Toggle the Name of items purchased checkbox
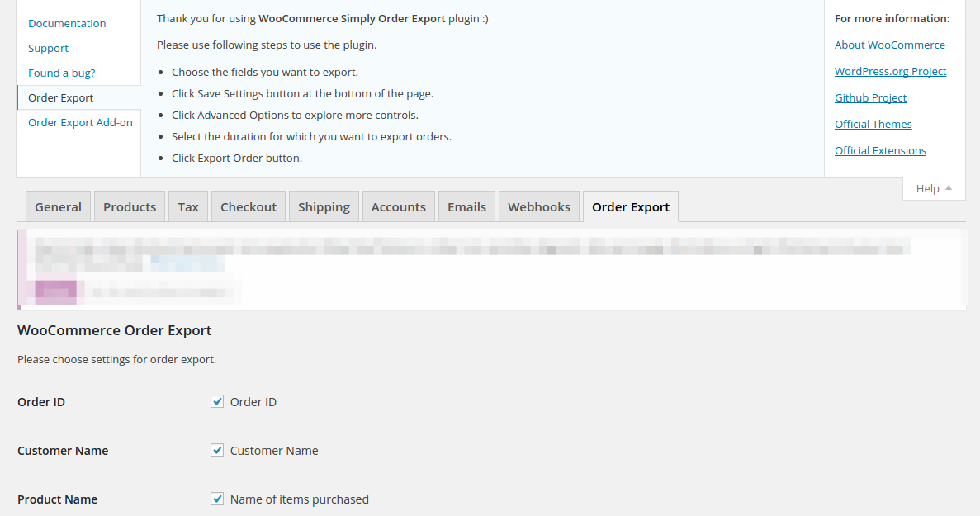Image resolution: width=980 pixels, height=516 pixels. tap(217, 499)
